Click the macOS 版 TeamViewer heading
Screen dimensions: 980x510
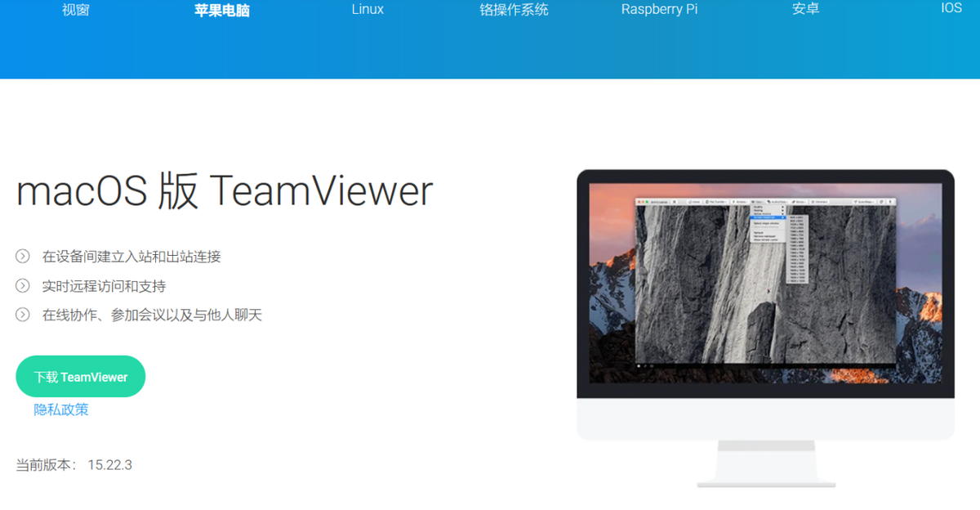(x=225, y=191)
